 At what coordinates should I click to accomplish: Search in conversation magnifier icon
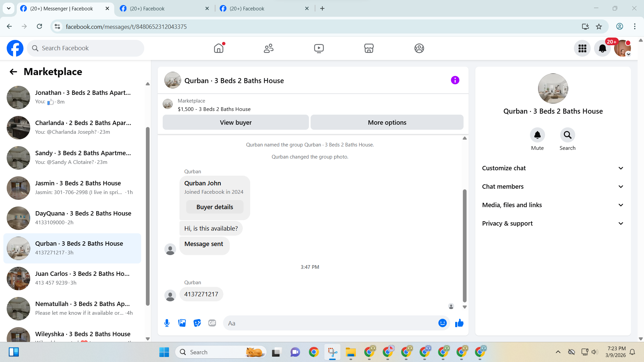567,135
